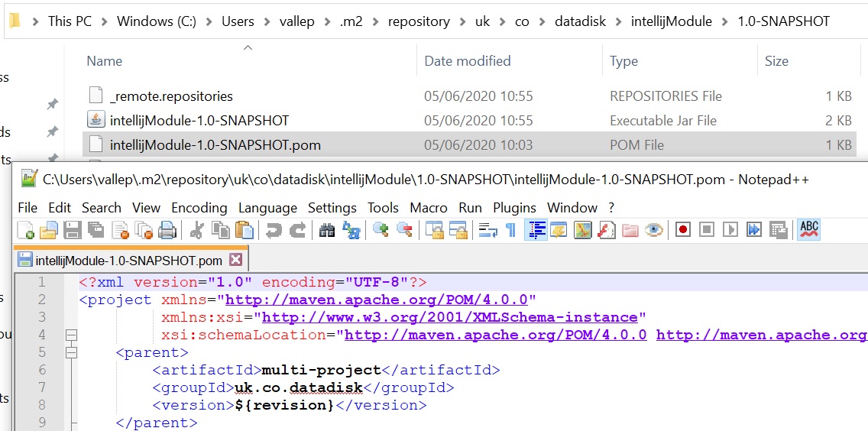Screen dimensions: 868x431
Task: Toggle the ABC spell check button
Action: click(808, 229)
